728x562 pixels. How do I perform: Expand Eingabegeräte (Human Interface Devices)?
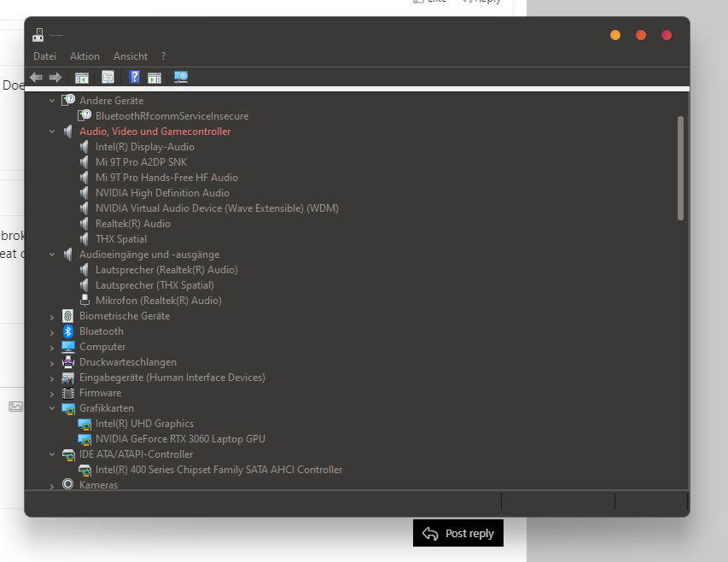click(x=52, y=378)
